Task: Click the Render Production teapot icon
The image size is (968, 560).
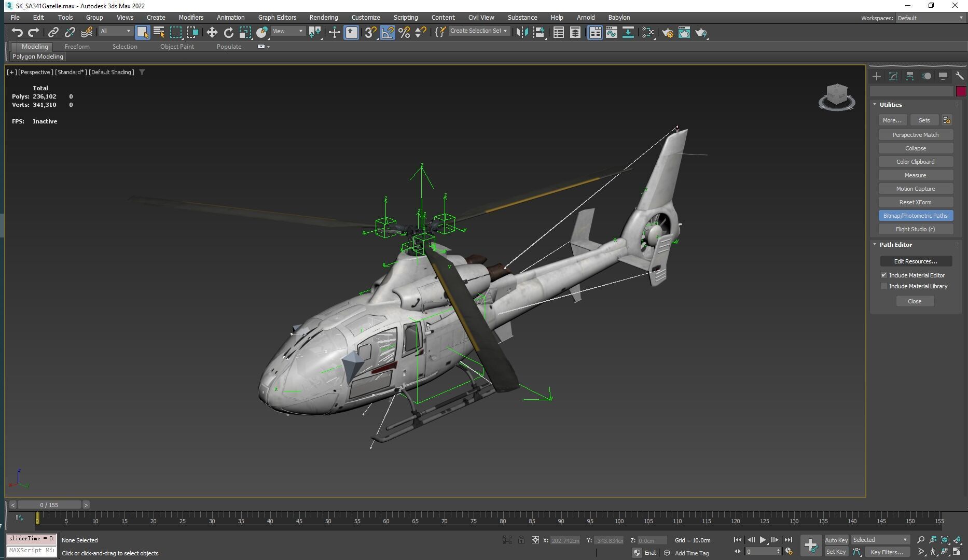Action: [701, 33]
